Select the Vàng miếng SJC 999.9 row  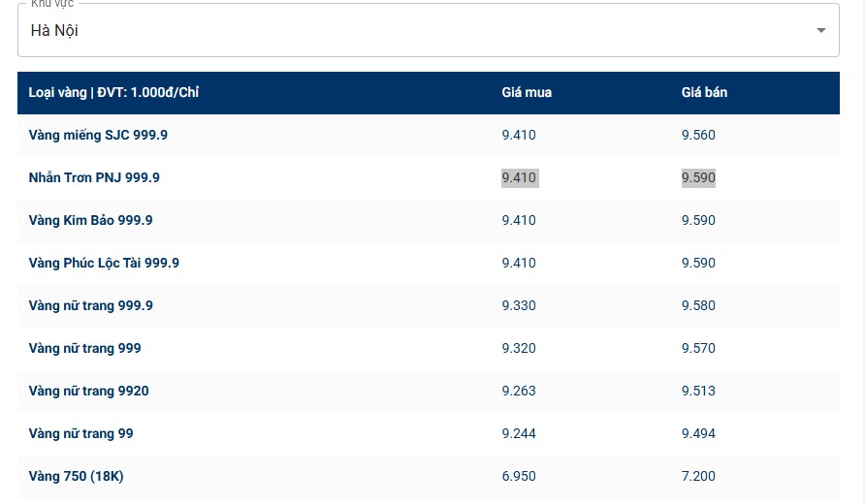(x=98, y=135)
